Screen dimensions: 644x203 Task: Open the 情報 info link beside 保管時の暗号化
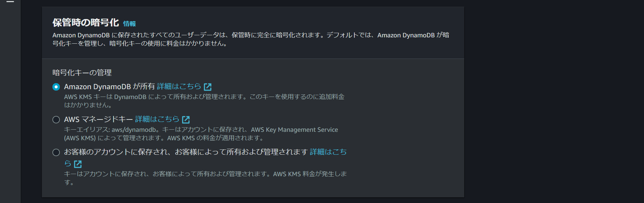click(129, 24)
